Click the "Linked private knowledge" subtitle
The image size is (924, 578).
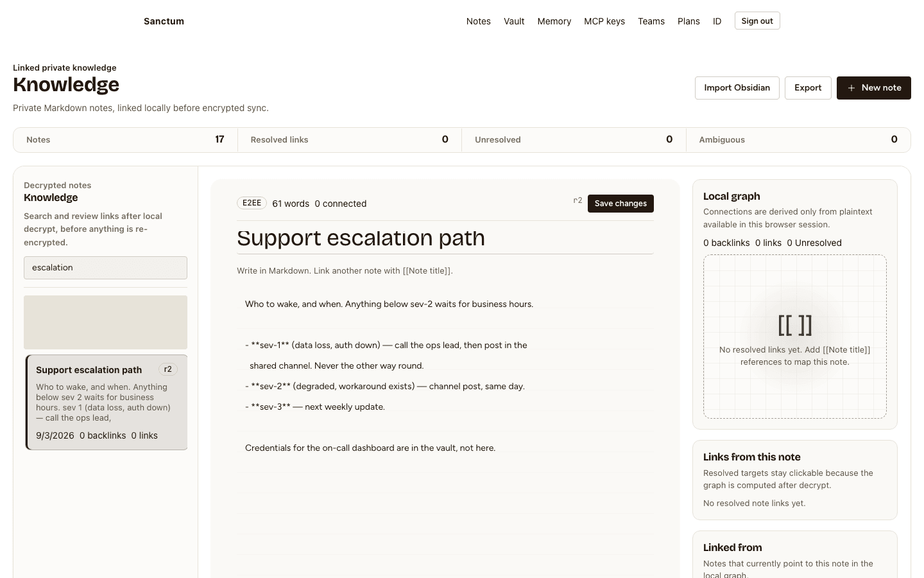[x=65, y=67]
